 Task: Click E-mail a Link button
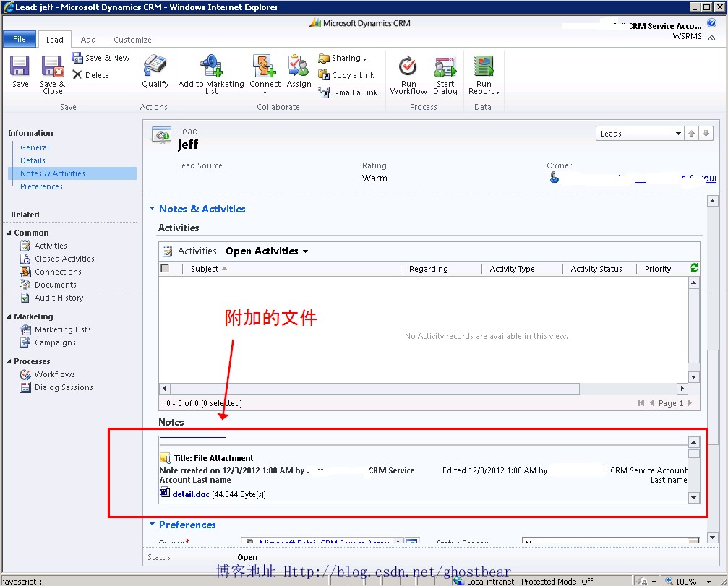348,92
